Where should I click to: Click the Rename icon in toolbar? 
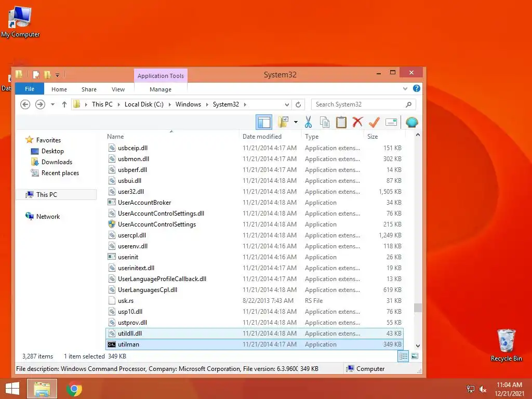(x=391, y=122)
